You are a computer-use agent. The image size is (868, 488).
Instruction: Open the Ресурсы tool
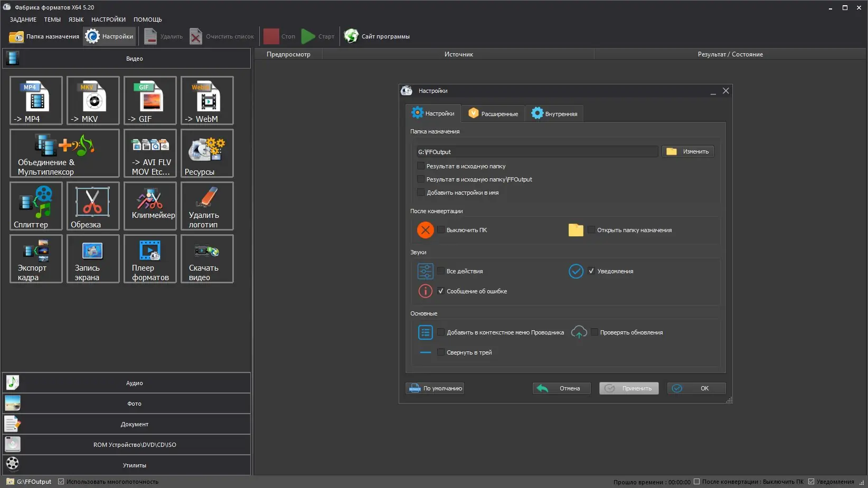tap(207, 153)
